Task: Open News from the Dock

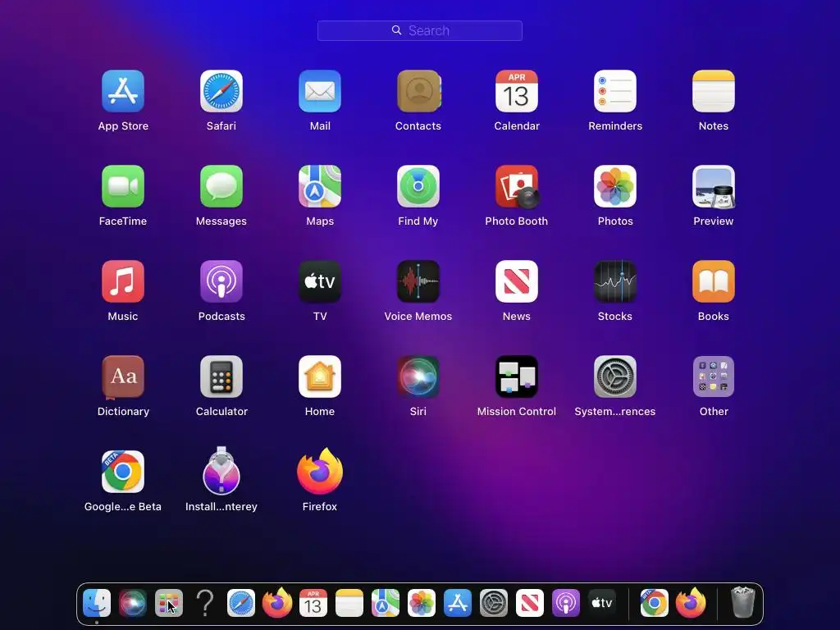Action: (530, 603)
